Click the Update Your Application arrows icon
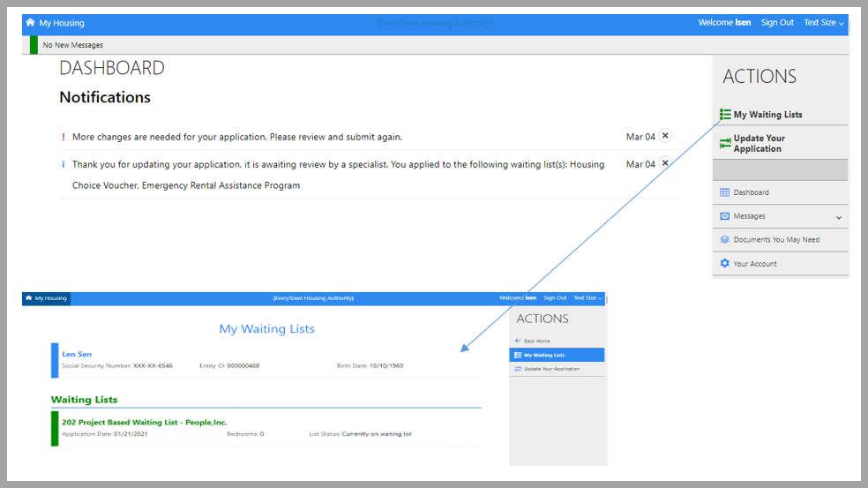Viewport: 868px width, 488px height. (725, 144)
